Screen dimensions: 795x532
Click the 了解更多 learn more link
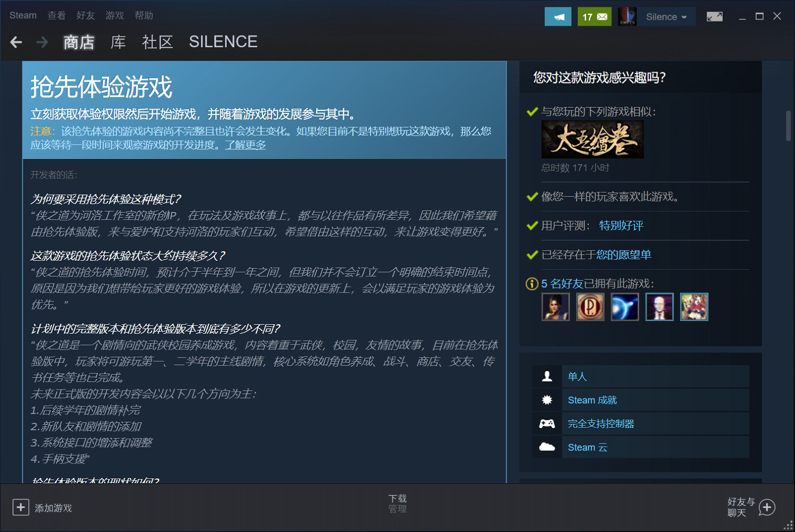tap(245, 145)
